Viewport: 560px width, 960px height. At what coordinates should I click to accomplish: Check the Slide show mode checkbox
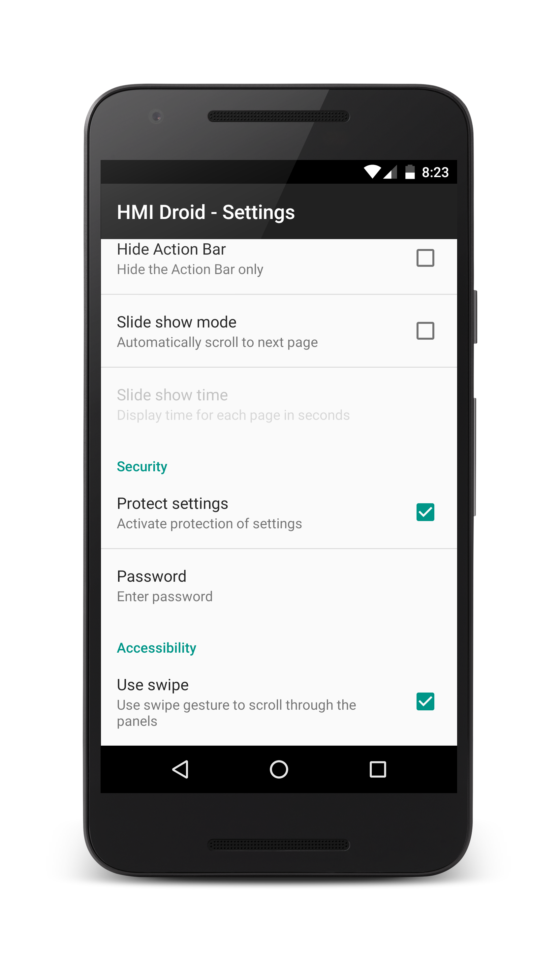[x=425, y=331]
